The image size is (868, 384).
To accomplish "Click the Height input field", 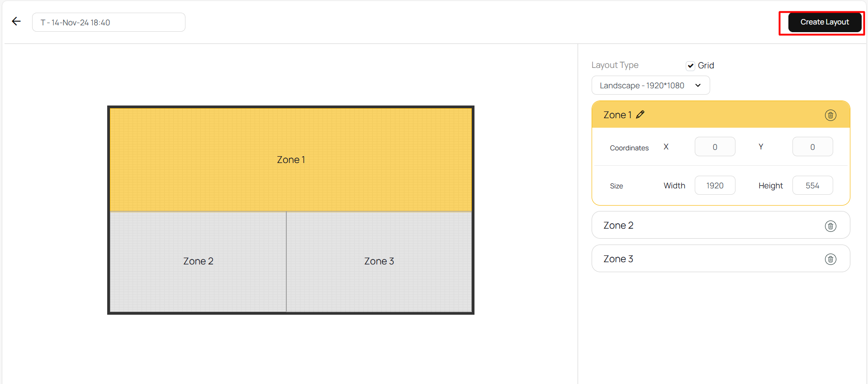I will (x=812, y=186).
